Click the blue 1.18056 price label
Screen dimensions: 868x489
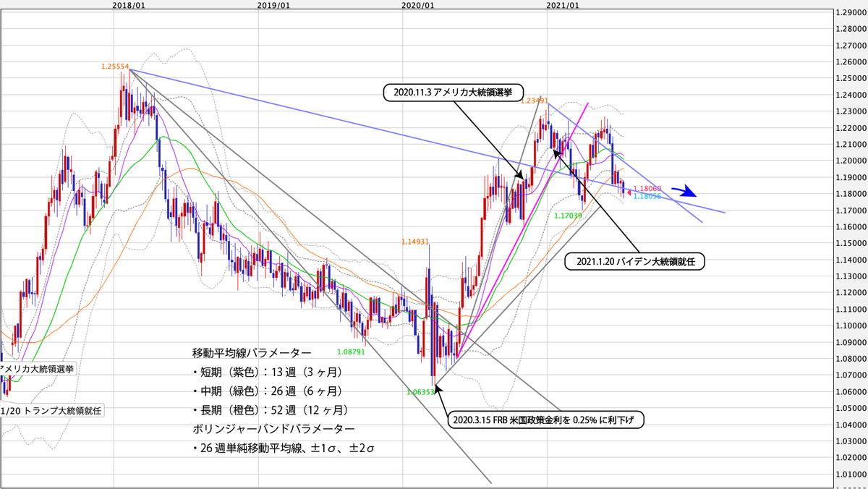point(647,196)
